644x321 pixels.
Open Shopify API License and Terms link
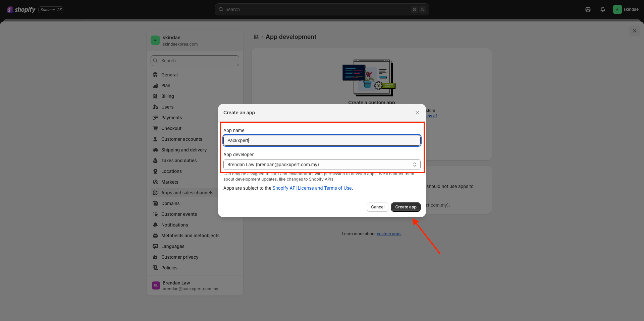[x=312, y=188]
